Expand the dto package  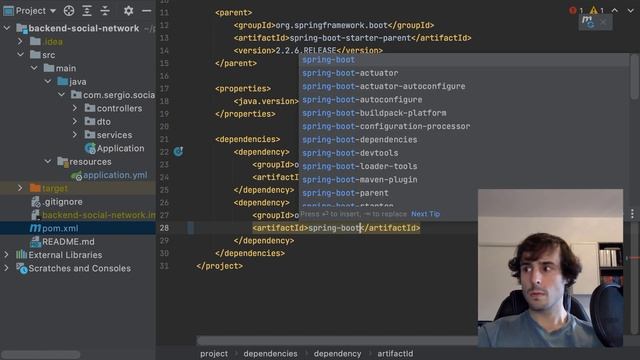click(75, 122)
